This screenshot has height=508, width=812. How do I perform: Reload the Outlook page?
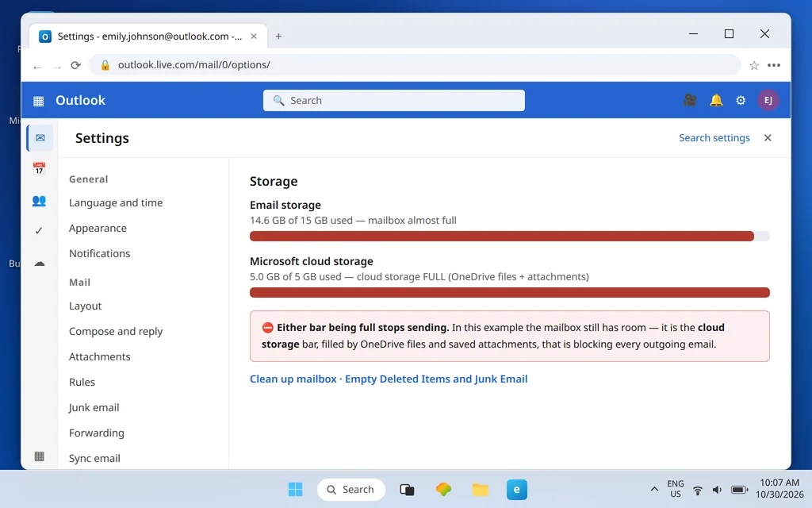[x=76, y=65]
